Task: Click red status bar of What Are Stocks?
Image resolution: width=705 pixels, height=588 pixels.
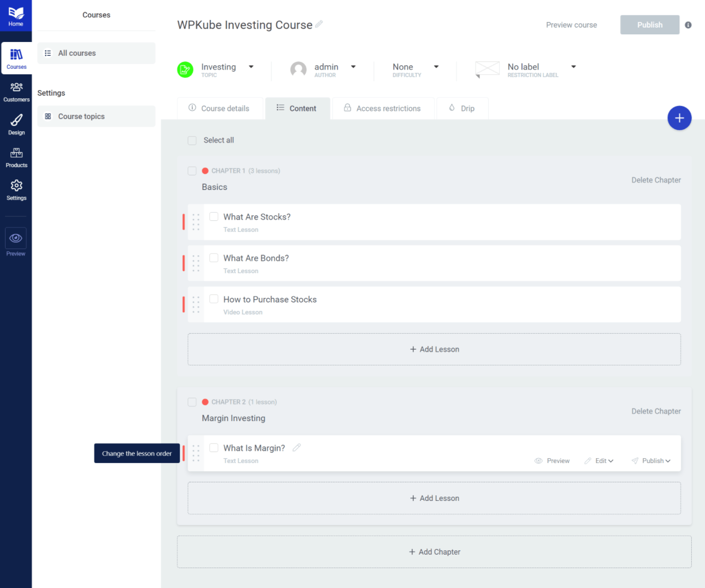Action: coord(184,222)
